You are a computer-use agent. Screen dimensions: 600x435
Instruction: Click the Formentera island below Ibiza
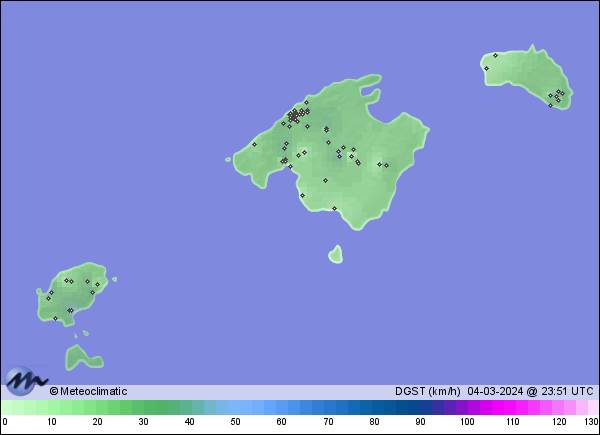click(82, 358)
